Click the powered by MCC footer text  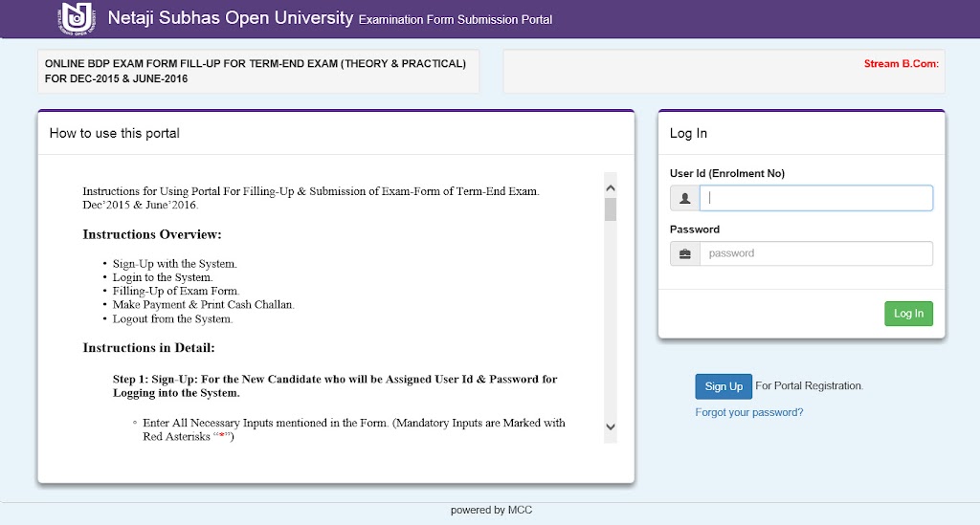tap(491, 510)
